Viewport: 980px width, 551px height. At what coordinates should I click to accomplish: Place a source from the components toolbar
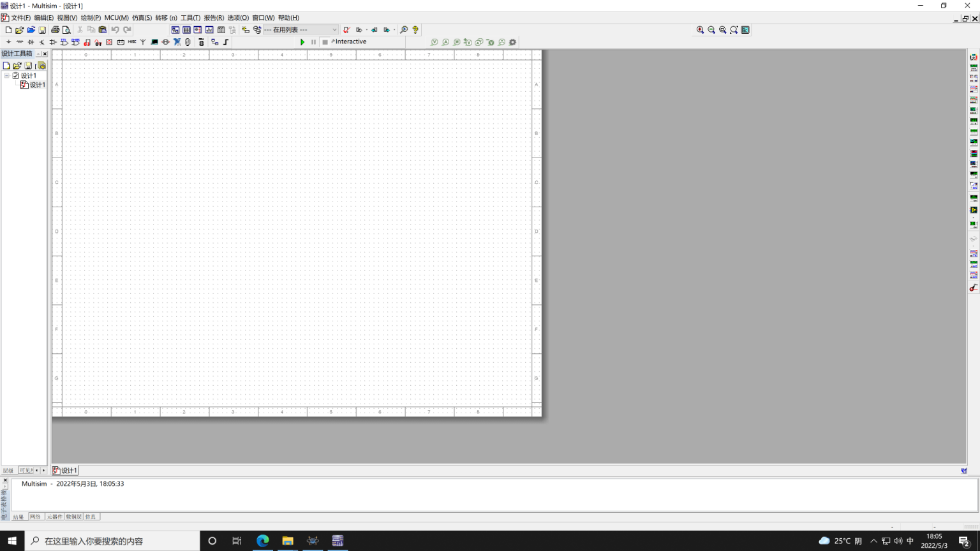tap(8, 42)
